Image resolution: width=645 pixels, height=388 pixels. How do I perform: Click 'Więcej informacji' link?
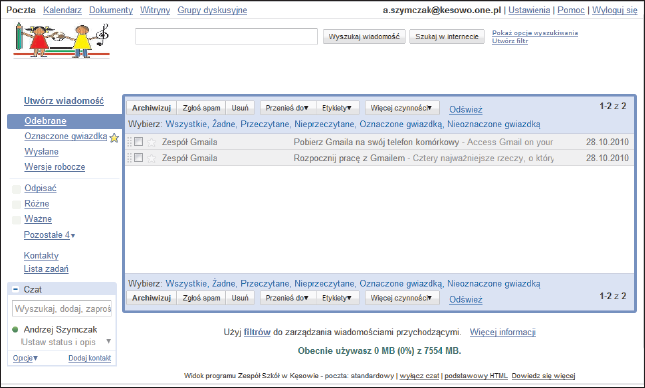point(502,332)
